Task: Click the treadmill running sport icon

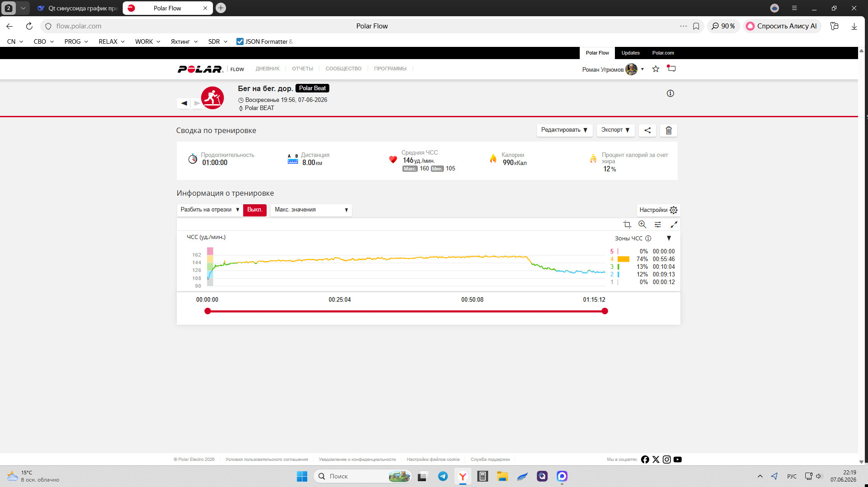Action: pos(212,98)
